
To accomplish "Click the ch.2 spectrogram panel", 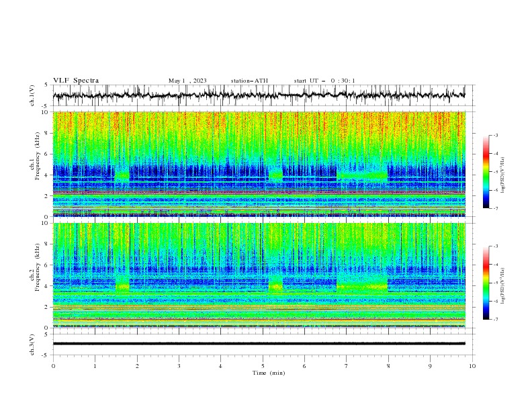I will (259, 275).
